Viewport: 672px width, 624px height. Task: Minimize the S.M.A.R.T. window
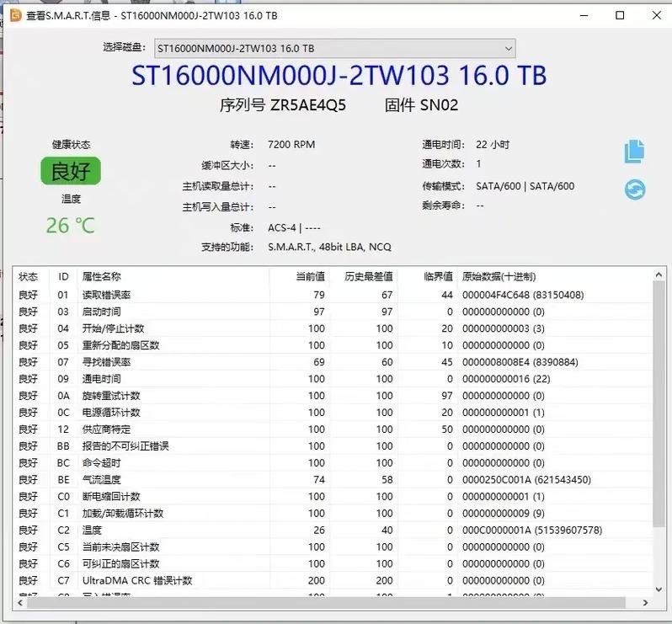click(x=584, y=15)
